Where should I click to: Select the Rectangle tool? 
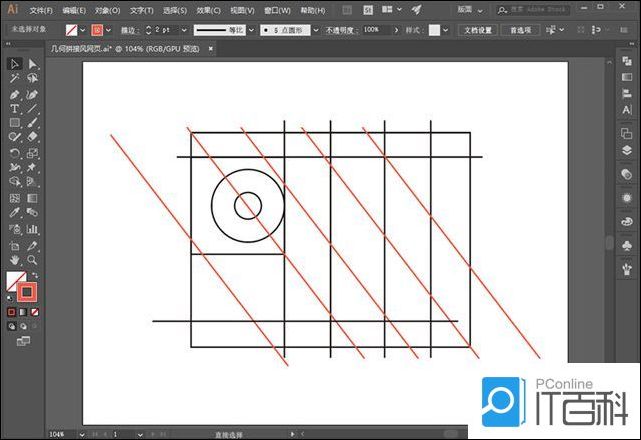pyautogui.click(x=15, y=123)
